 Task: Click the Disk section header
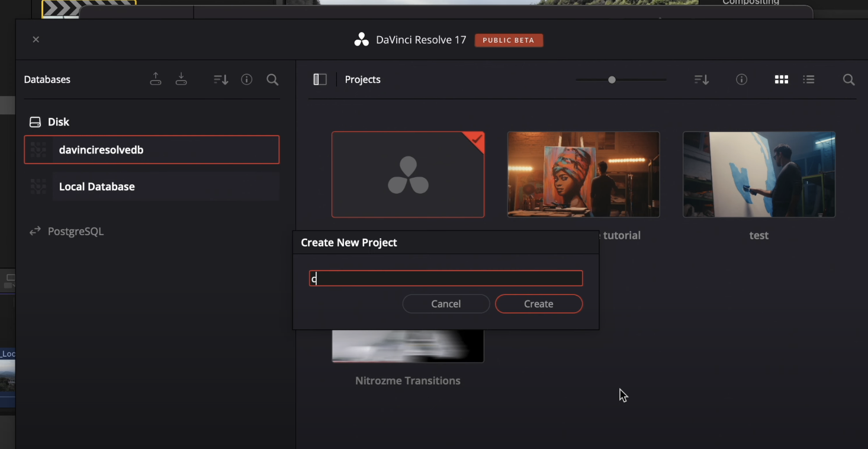[x=59, y=122]
